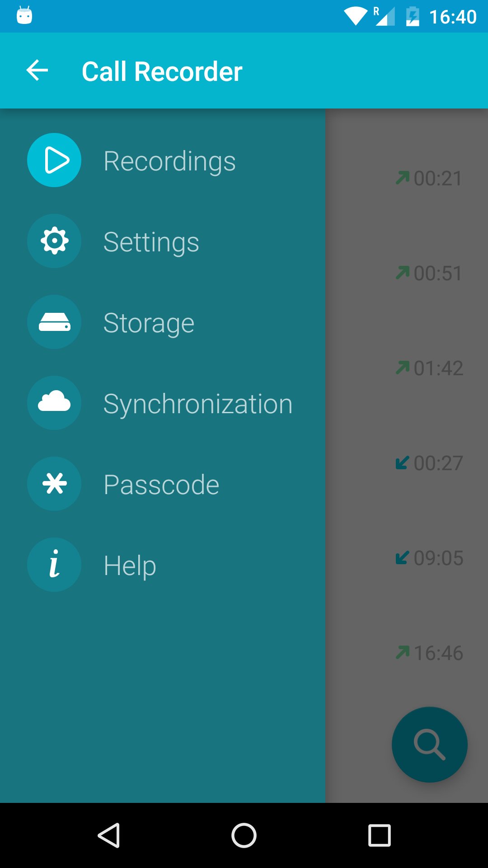Tap the Recordings play icon
Screen dimensions: 488x868
point(54,160)
